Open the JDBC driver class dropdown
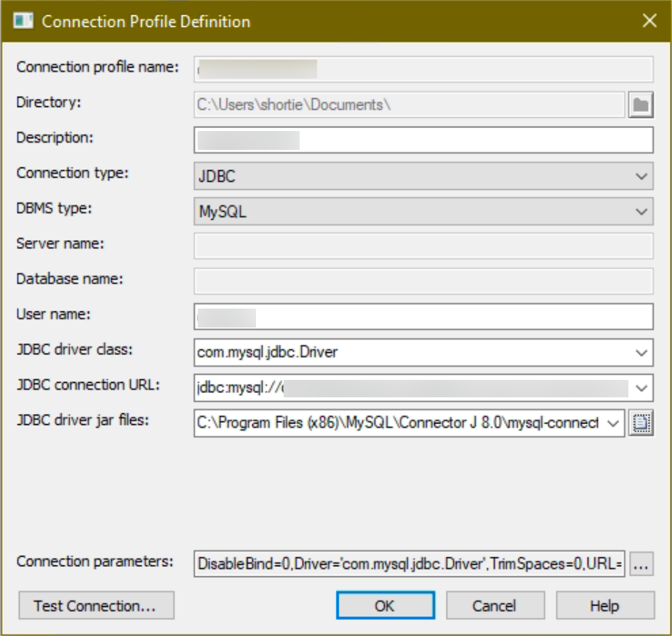The height and width of the screenshot is (636, 672). tap(641, 353)
